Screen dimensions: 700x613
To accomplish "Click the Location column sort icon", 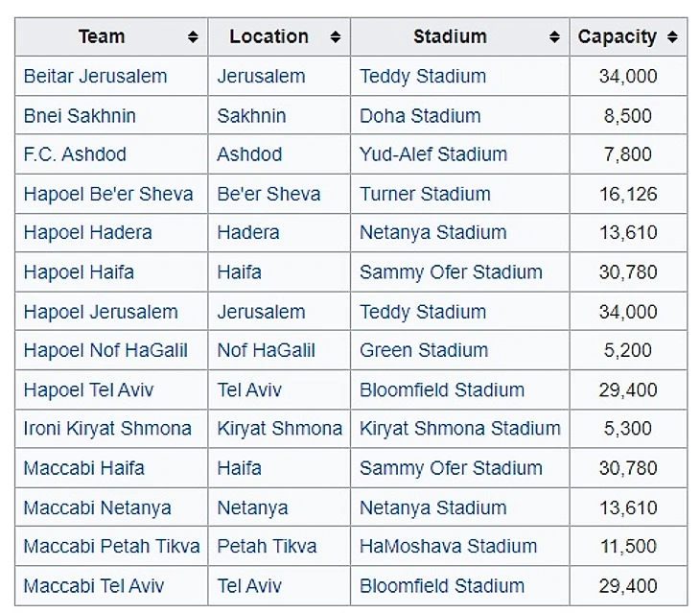I will coord(335,37).
